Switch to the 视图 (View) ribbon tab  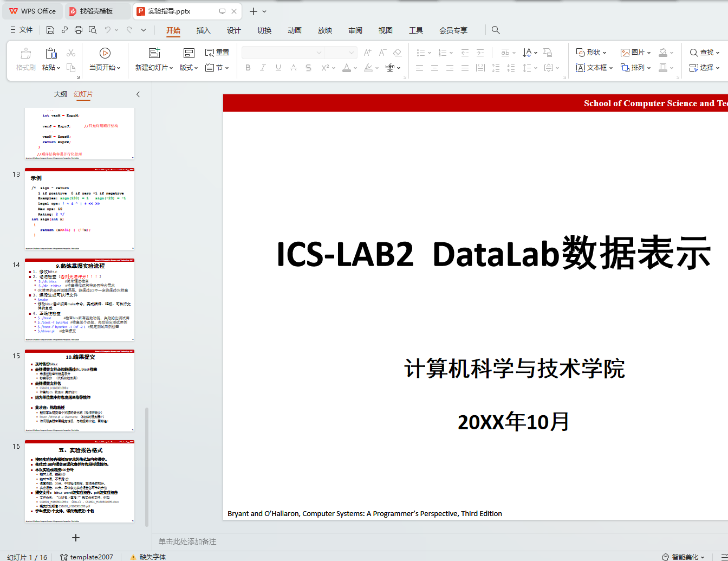(386, 30)
